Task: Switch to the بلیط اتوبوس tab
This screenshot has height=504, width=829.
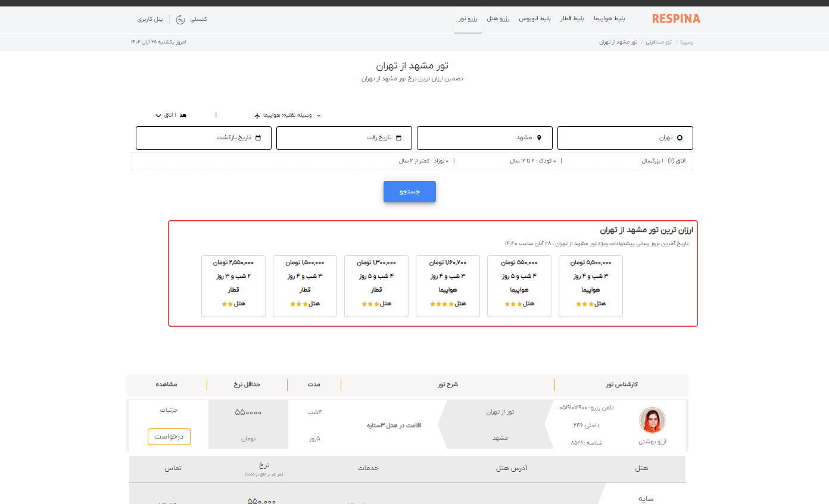Action: [x=534, y=18]
